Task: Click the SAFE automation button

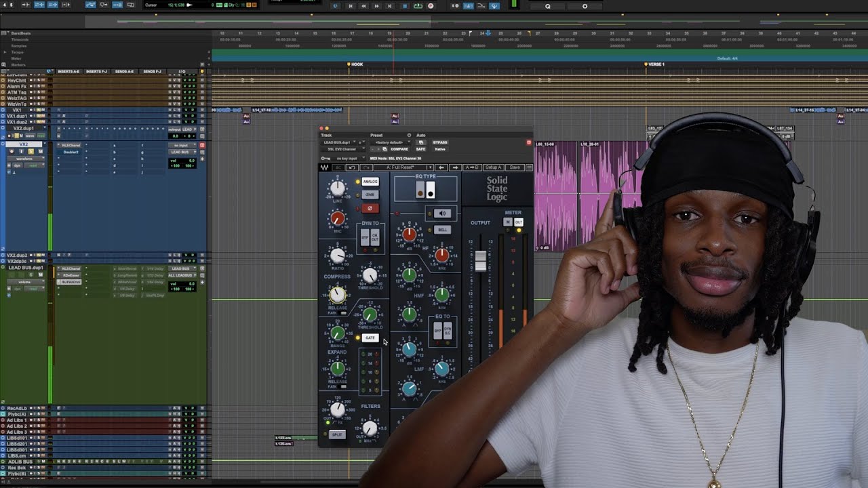Action: click(x=420, y=149)
